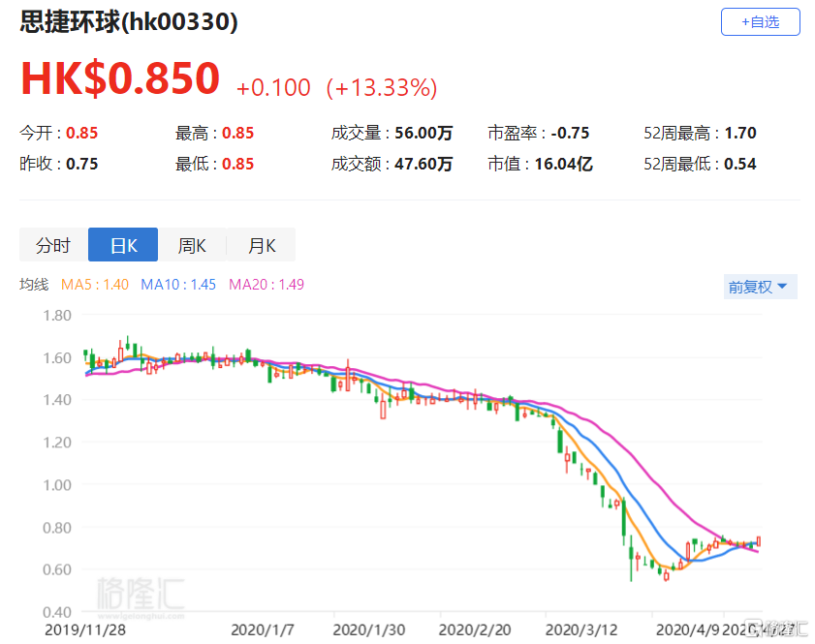Click the 0.60 price axis label
Viewport: 815px width, 644px height.
pos(57,569)
